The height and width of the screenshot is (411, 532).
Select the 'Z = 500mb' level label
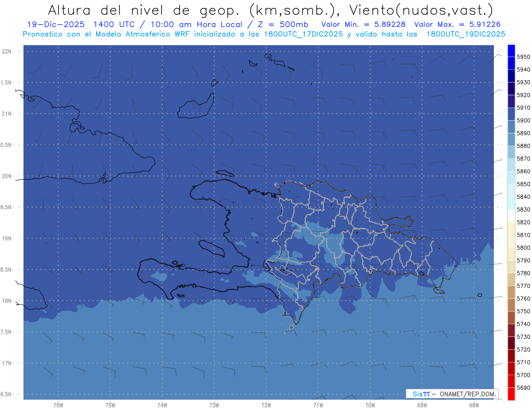point(284,24)
